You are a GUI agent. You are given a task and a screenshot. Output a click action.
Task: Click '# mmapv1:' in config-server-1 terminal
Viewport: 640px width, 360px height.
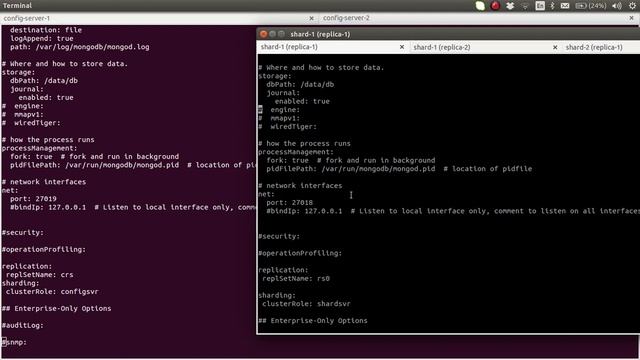coord(22,114)
